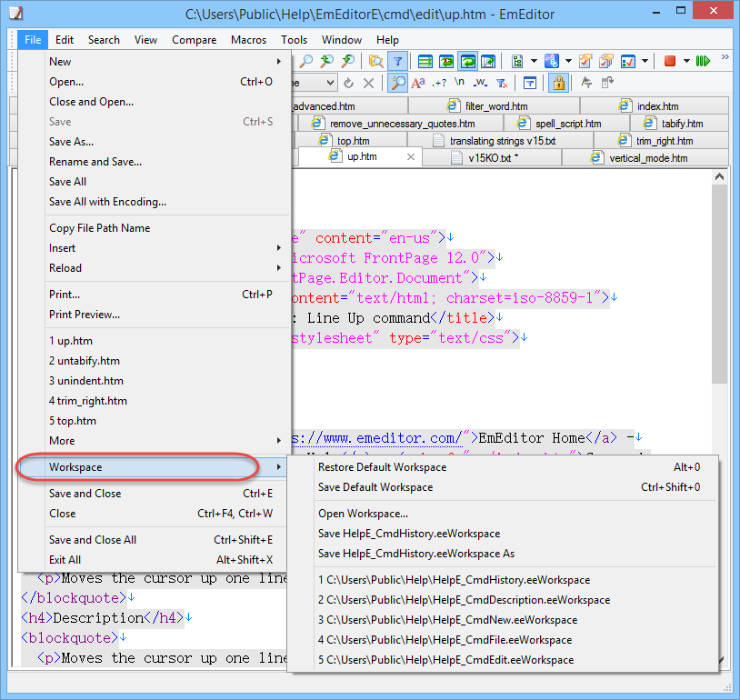The width and height of the screenshot is (740, 700).
Task: Open the Macros menu
Action: click(248, 40)
